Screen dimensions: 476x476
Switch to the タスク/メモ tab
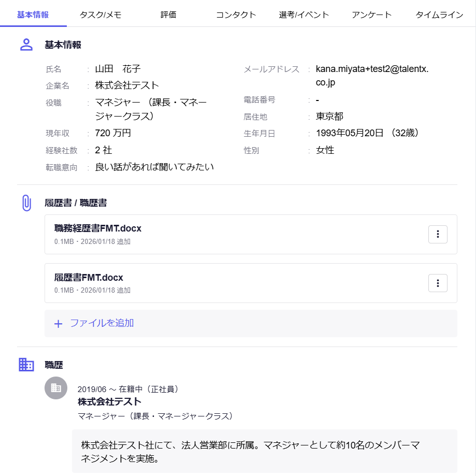coord(100,15)
